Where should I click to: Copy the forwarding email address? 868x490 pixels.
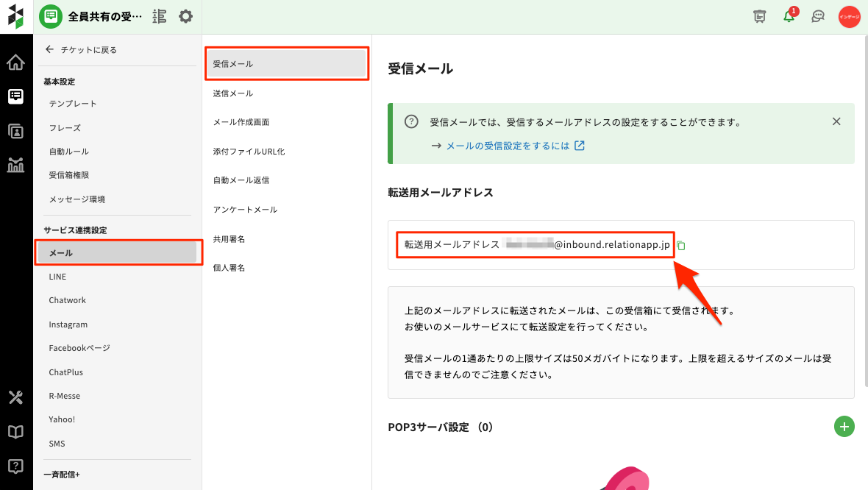pyautogui.click(x=681, y=245)
